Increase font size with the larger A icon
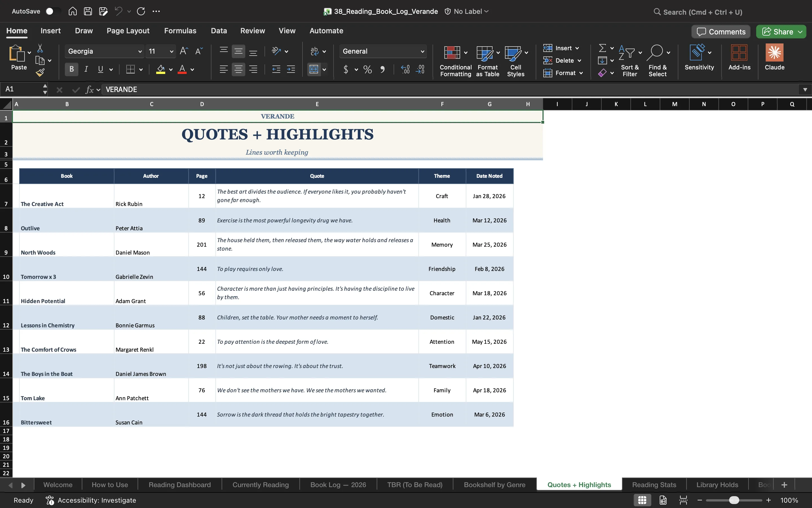 (184, 51)
